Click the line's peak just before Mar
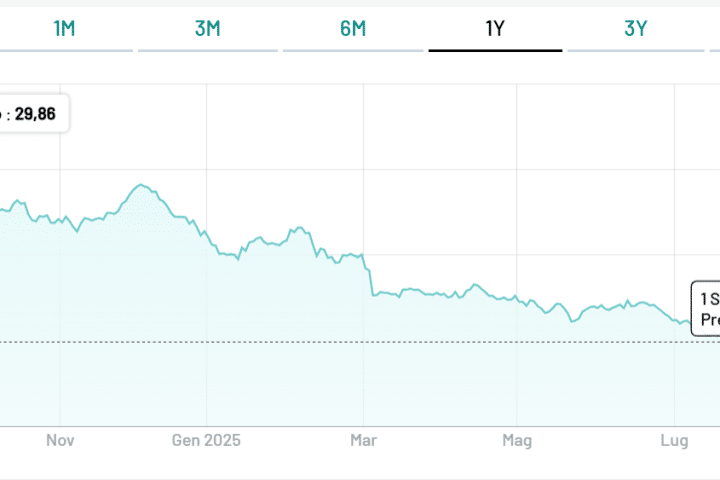 click(x=297, y=229)
